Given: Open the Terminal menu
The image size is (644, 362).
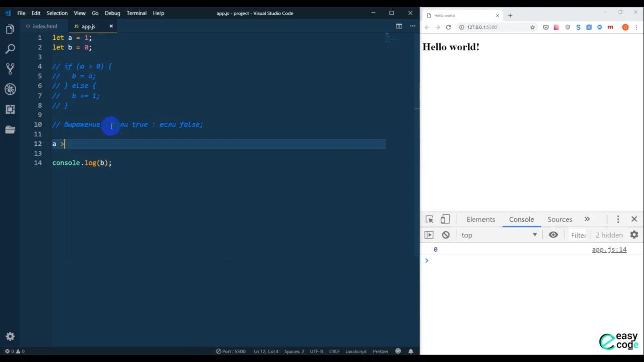Looking at the screenshot, I should click(x=136, y=13).
